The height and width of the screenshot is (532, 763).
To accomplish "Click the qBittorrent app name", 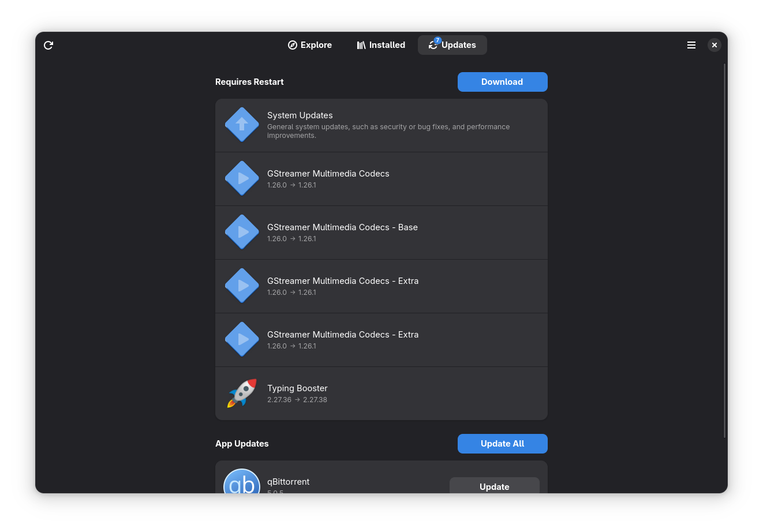I will [289, 482].
